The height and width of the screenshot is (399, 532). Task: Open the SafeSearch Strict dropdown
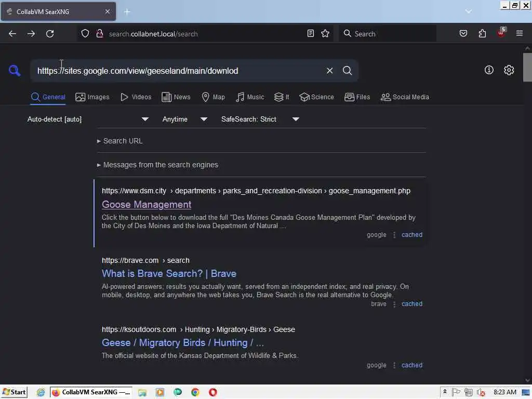(260, 119)
